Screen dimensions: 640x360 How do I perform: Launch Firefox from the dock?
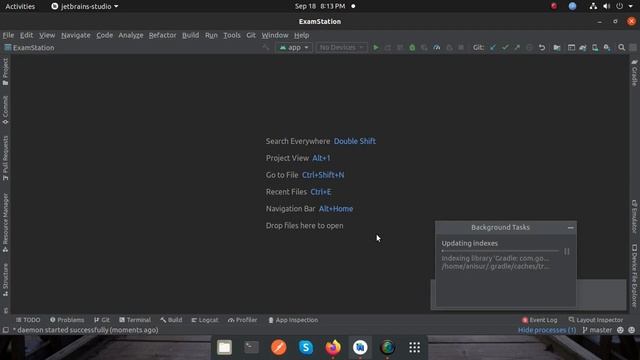[x=333, y=347]
